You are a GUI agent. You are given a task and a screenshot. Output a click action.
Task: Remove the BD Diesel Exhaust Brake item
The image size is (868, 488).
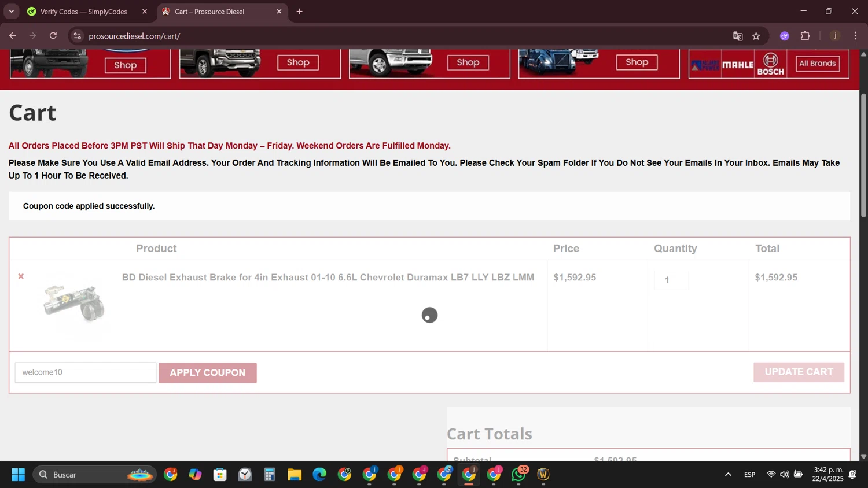click(x=21, y=276)
